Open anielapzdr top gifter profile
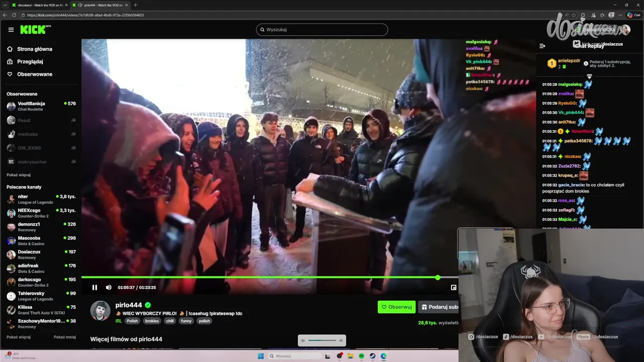The image size is (644, 362). (x=569, y=60)
